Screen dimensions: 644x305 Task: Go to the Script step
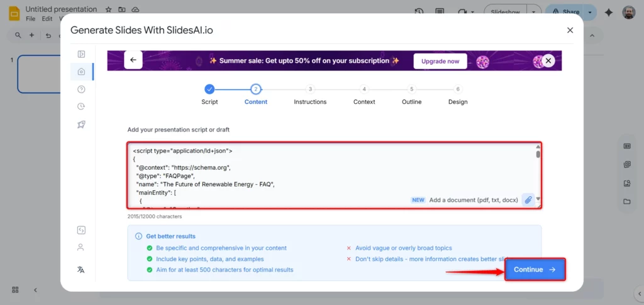[209, 89]
